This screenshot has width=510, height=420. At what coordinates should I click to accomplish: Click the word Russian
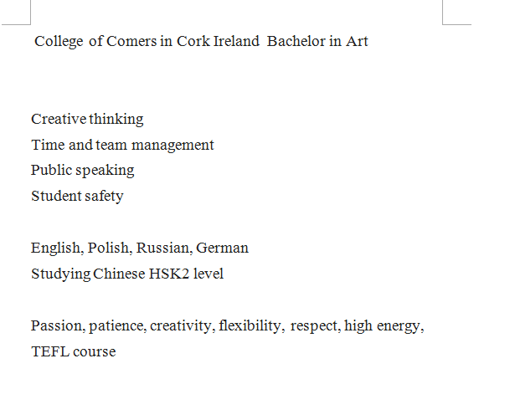(164, 248)
